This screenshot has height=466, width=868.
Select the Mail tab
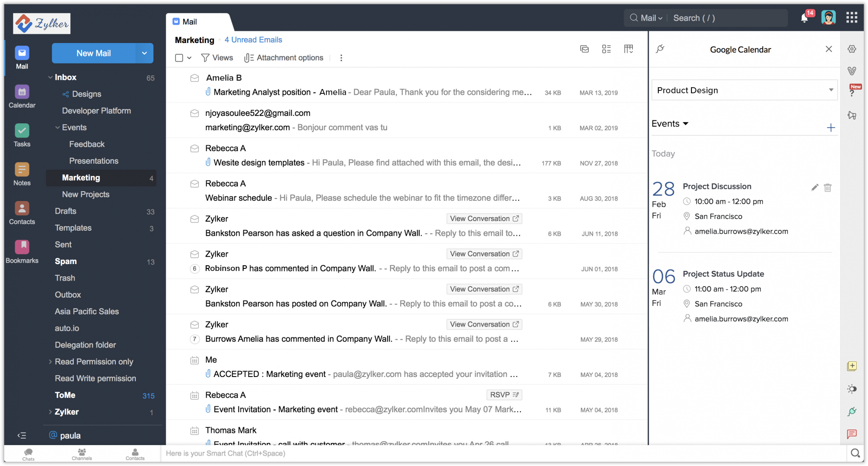(x=185, y=22)
